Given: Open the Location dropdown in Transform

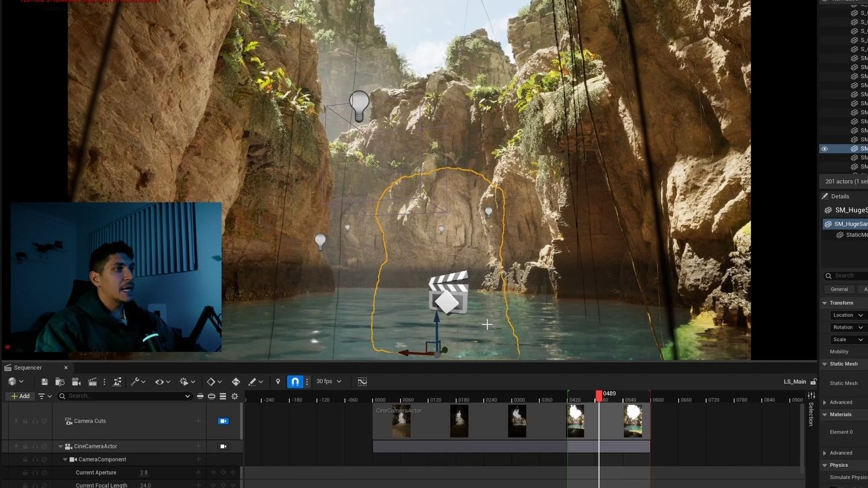Looking at the screenshot, I should pos(848,315).
